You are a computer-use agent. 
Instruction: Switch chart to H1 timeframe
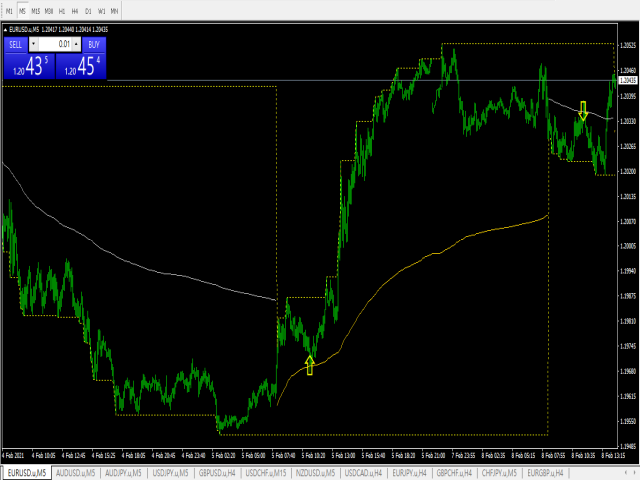62,11
